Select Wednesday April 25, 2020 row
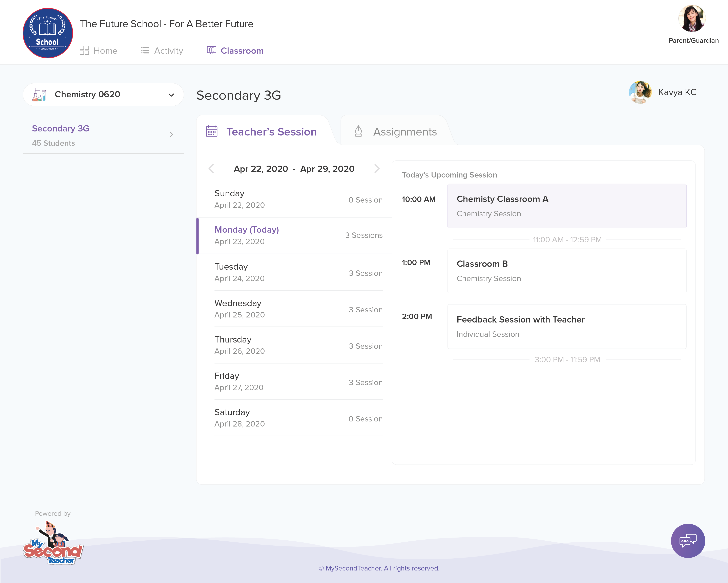 click(298, 309)
